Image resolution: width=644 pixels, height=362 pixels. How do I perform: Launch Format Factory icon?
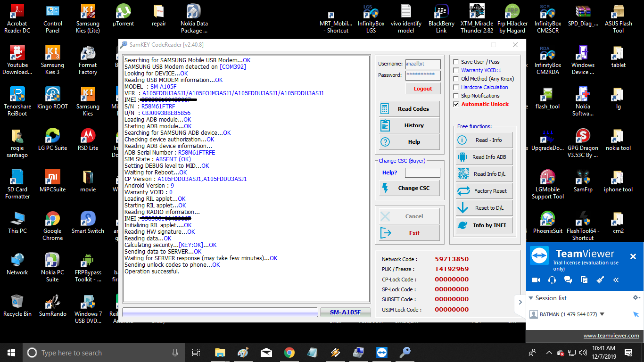pos(88,60)
